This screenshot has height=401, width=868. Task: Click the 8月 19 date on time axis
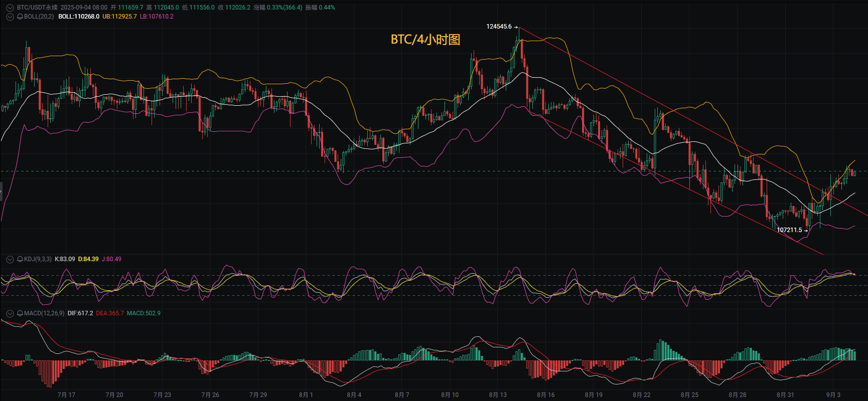click(x=594, y=395)
